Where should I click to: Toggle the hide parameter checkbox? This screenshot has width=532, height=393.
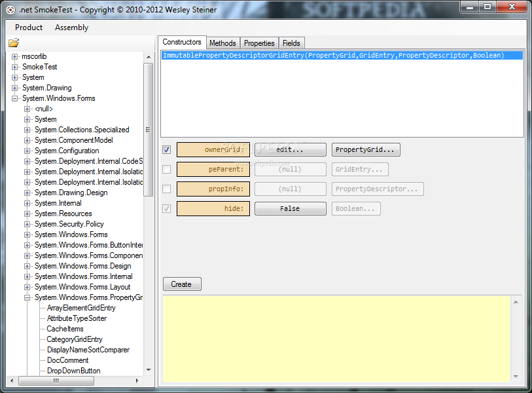(x=167, y=208)
